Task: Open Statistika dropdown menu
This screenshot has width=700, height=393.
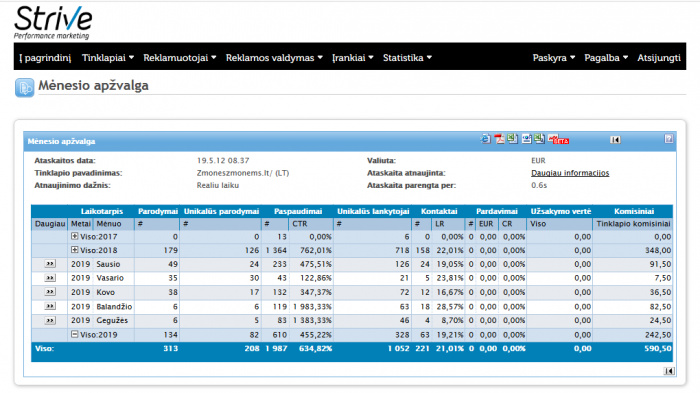Action: 407,58
